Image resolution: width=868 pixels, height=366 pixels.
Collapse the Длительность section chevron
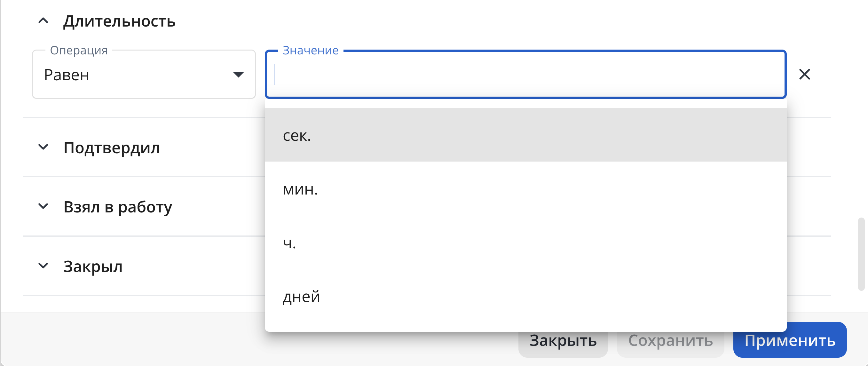tap(43, 21)
